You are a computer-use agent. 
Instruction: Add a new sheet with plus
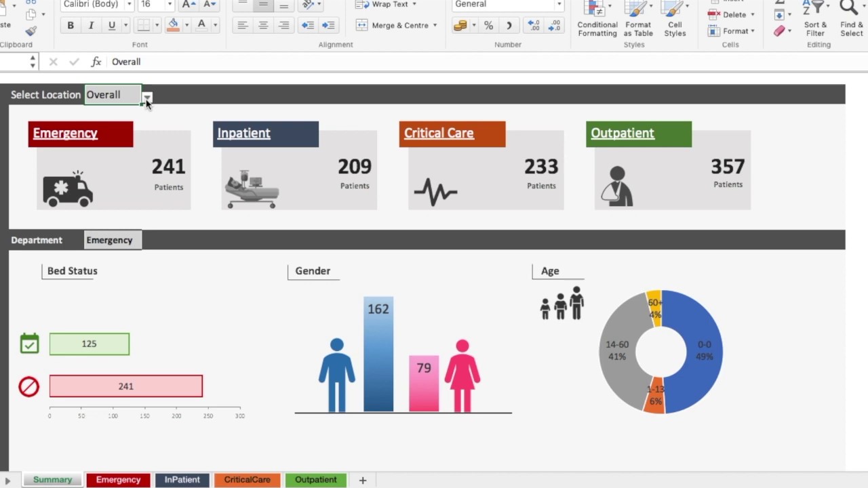(363, 480)
